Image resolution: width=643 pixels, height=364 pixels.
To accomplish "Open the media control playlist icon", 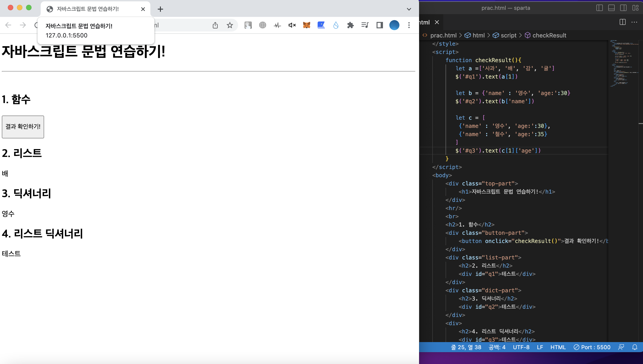I will tap(365, 25).
